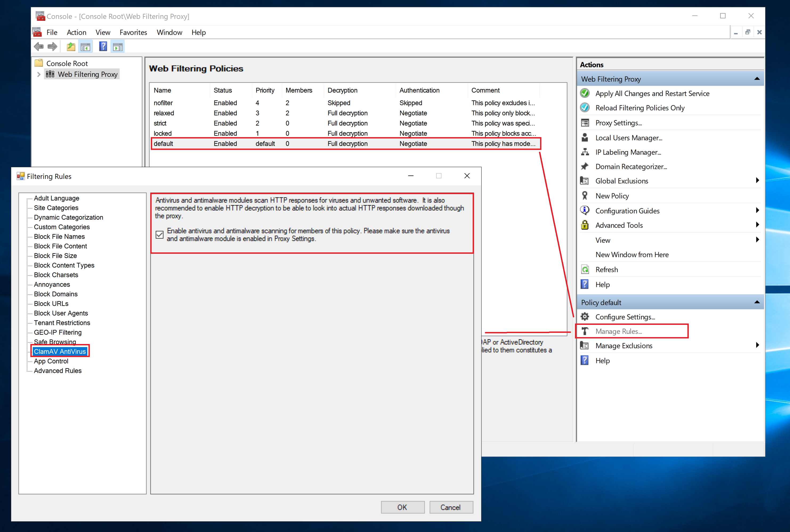Select Advanced Rules in filtering rules list
This screenshot has width=790, height=532.
pos(57,370)
